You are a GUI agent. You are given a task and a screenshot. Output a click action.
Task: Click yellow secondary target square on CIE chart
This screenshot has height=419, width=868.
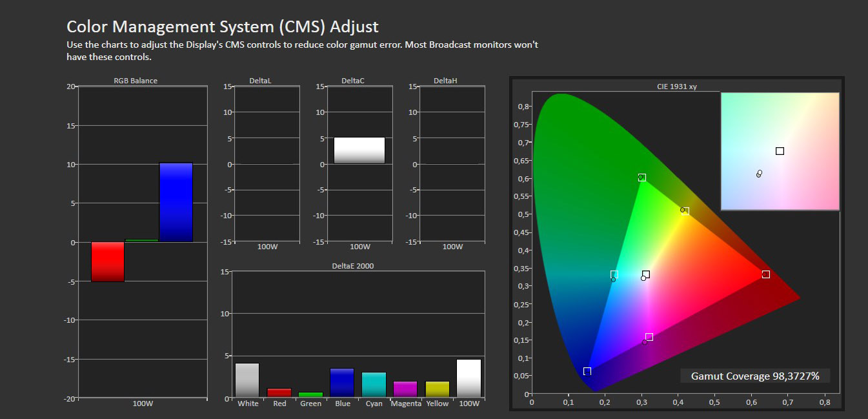(x=685, y=211)
